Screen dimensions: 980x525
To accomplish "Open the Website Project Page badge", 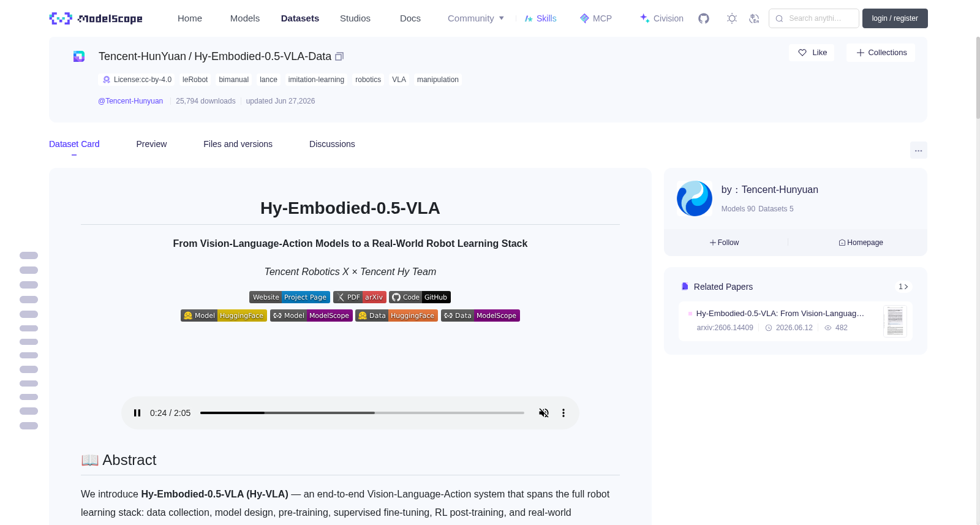I will pyautogui.click(x=290, y=297).
